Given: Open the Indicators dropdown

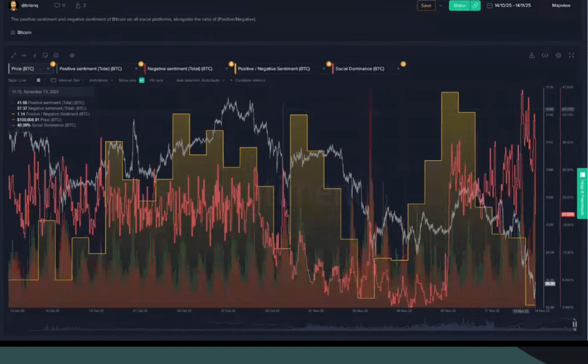Looking at the screenshot, I should (x=100, y=80).
